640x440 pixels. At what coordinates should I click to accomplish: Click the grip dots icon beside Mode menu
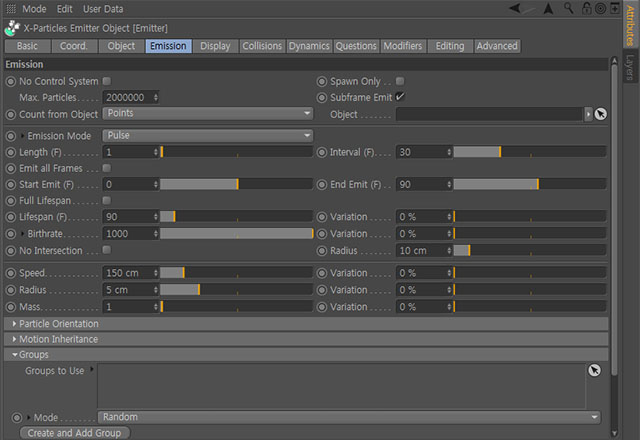coord(11,9)
